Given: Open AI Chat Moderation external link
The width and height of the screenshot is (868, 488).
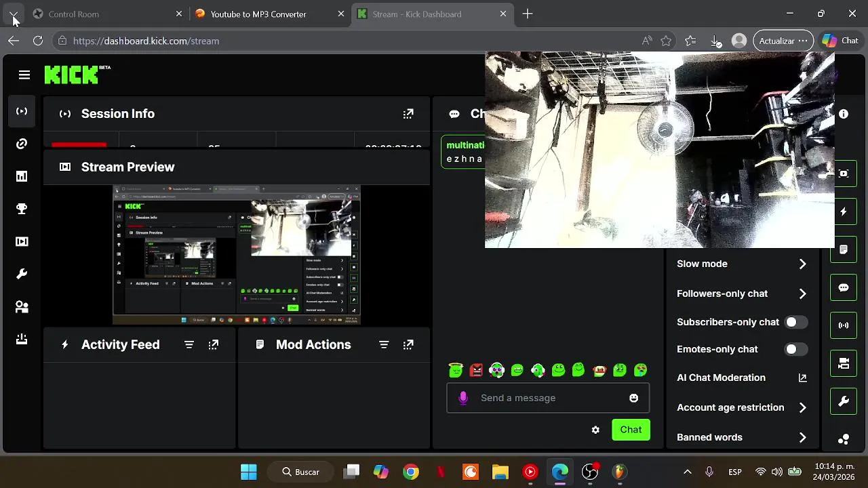Looking at the screenshot, I should (802, 378).
